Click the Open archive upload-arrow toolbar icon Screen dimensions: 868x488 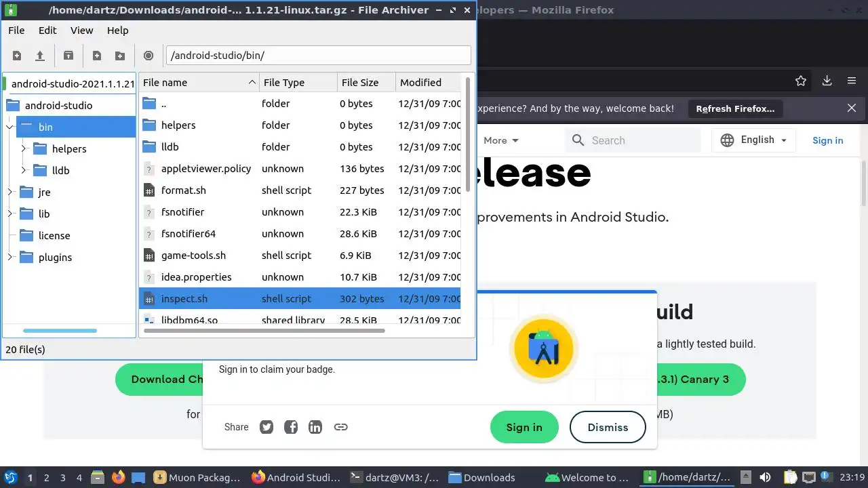click(x=40, y=56)
